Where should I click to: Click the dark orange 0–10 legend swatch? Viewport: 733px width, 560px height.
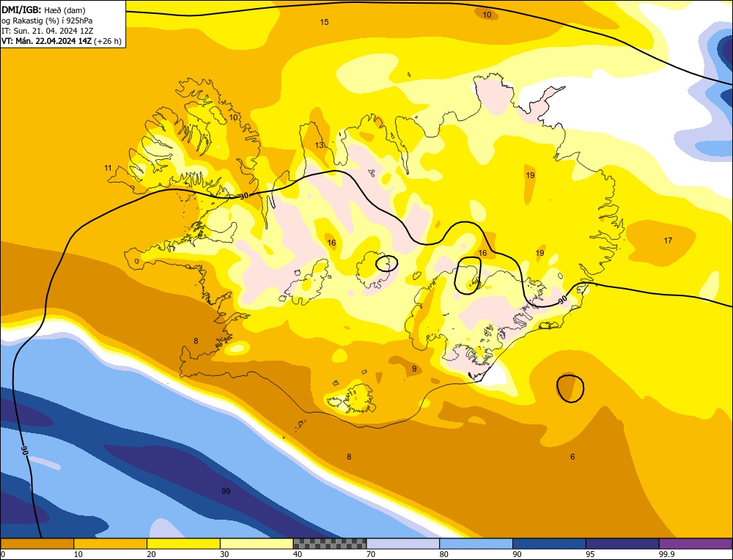[37, 543]
